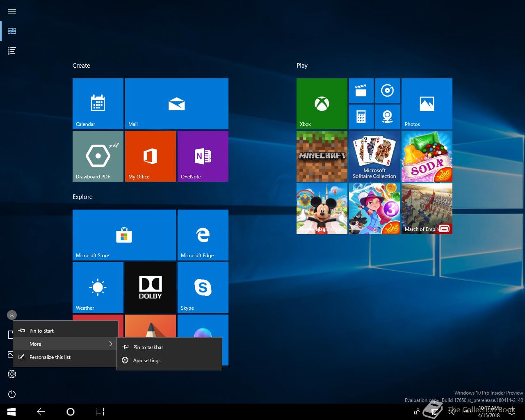This screenshot has width=525, height=420.
Task: Open the Xbox tile
Action: coord(322,104)
